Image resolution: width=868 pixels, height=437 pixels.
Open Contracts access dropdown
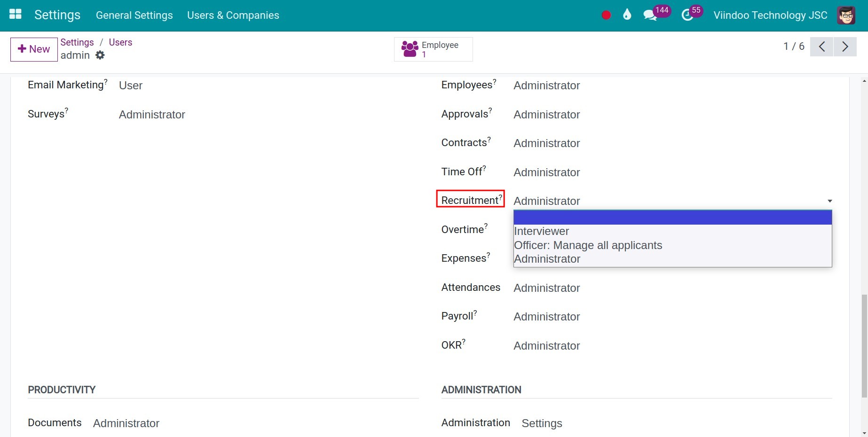click(673, 143)
